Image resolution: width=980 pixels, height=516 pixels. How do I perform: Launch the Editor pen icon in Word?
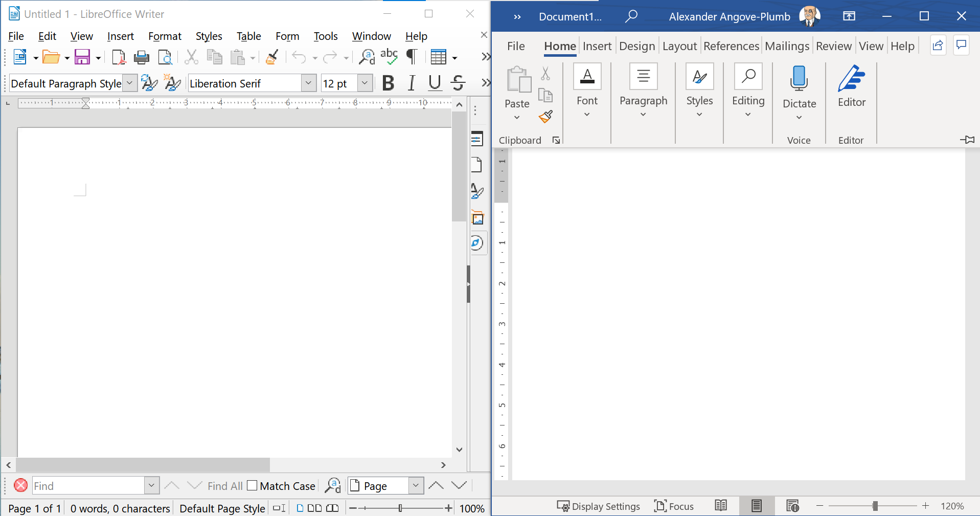coord(851,79)
